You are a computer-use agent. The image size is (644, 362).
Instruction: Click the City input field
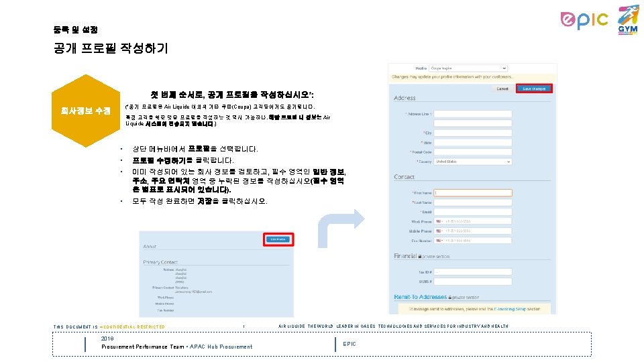pos(473,133)
